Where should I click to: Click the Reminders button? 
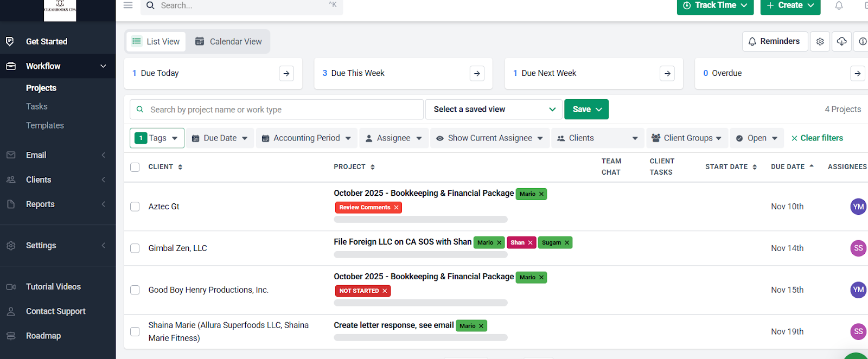[774, 42]
